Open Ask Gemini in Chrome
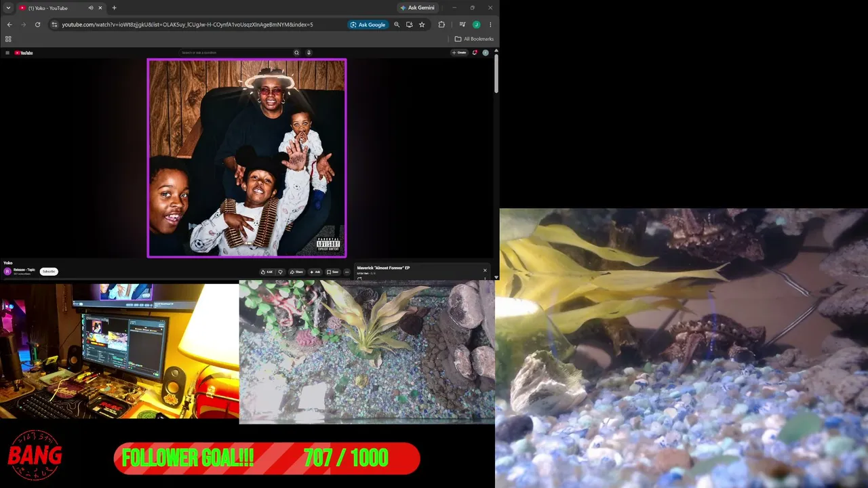This screenshot has width=868, height=488. pos(417,8)
